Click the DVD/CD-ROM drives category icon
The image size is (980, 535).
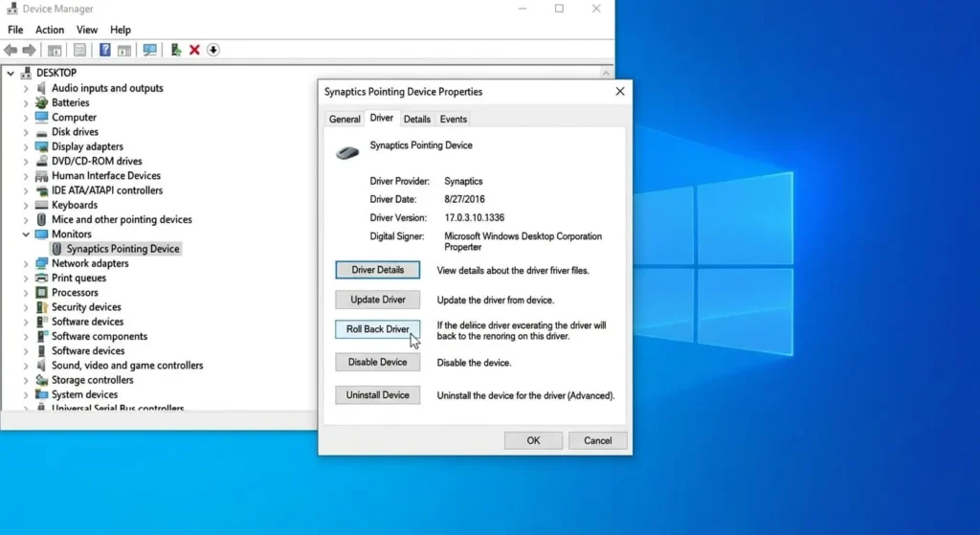point(41,161)
